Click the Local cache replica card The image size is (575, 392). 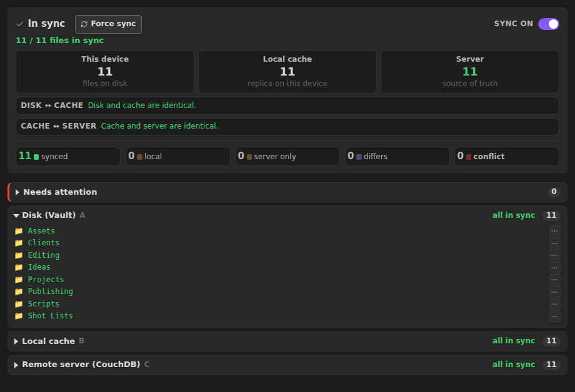287,72
